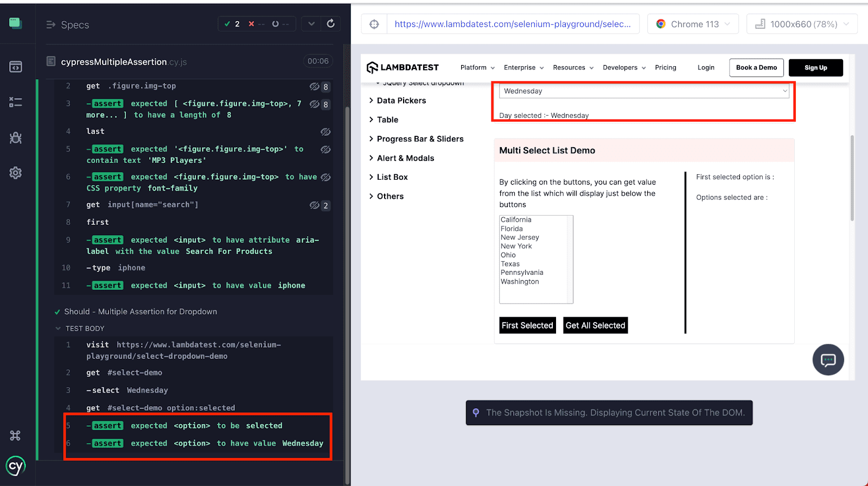Image resolution: width=868 pixels, height=486 pixels.
Task: Click the LambdaTest logo
Action: (403, 67)
